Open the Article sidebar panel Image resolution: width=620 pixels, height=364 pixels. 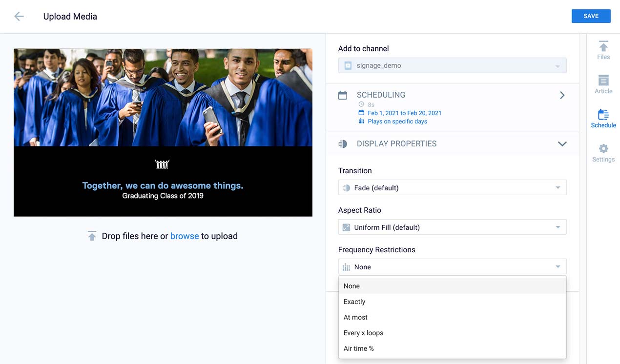(x=603, y=84)
